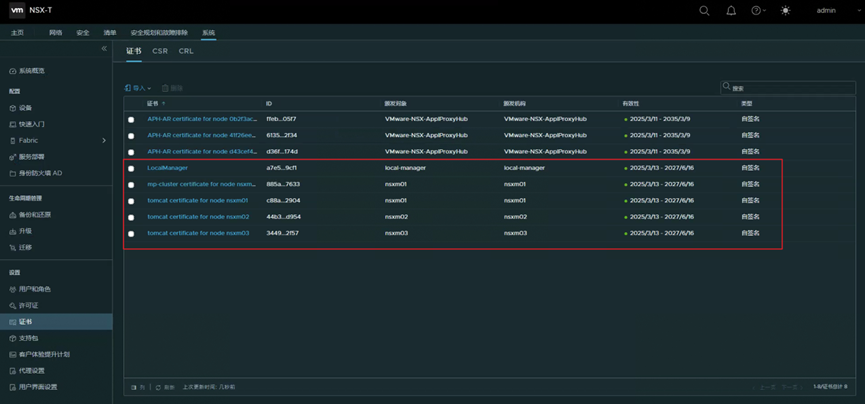
Task: Switch to the CSR sub-tab
Action: click(160, 51)
